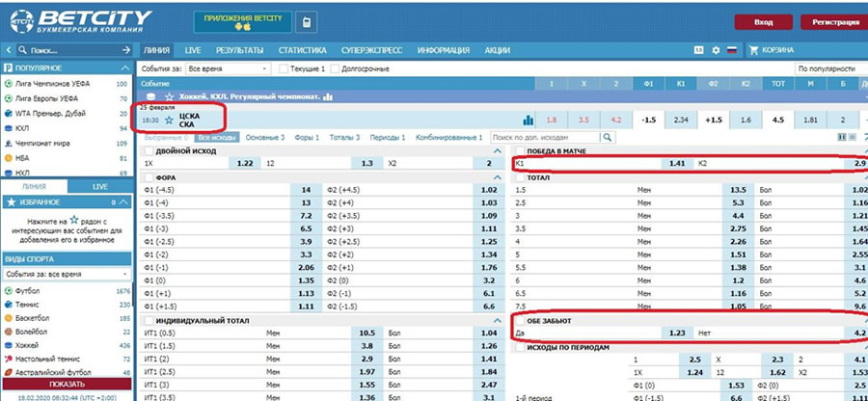The image size is (868, 401).
Task: Collapse the Индивидуальный тотал section
Action: pyautogui.click(x=497, y=321)
